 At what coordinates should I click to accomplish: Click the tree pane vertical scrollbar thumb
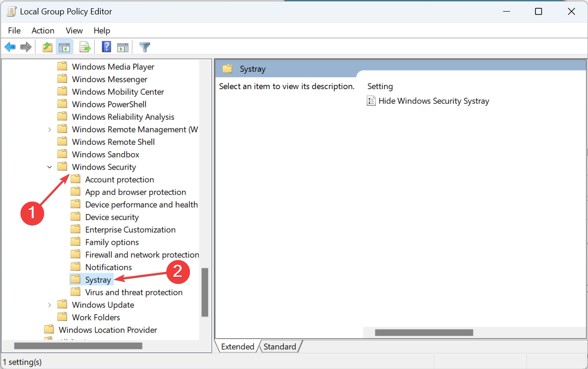(205, 292)
